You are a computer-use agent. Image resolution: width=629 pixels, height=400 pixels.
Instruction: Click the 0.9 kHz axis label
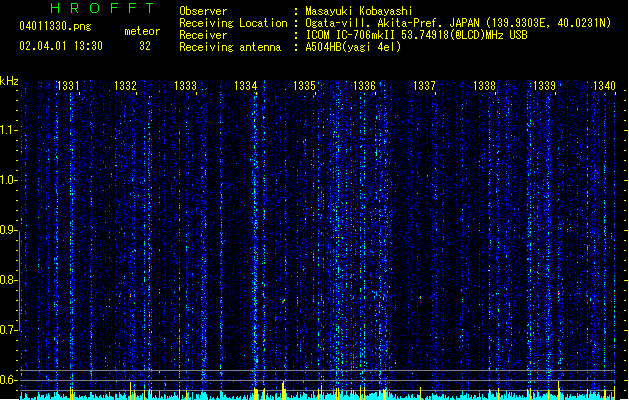pos(8,230)
